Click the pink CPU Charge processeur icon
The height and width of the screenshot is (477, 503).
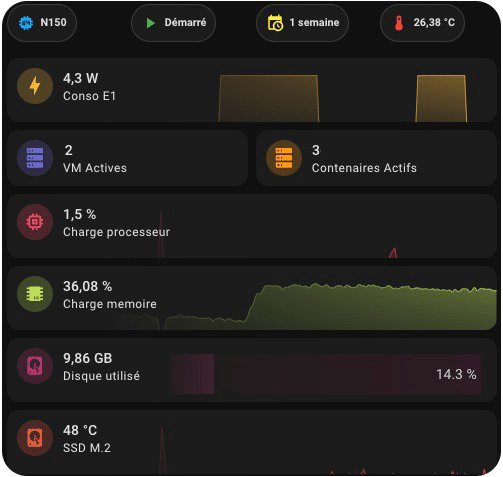(x=35, y=222)
